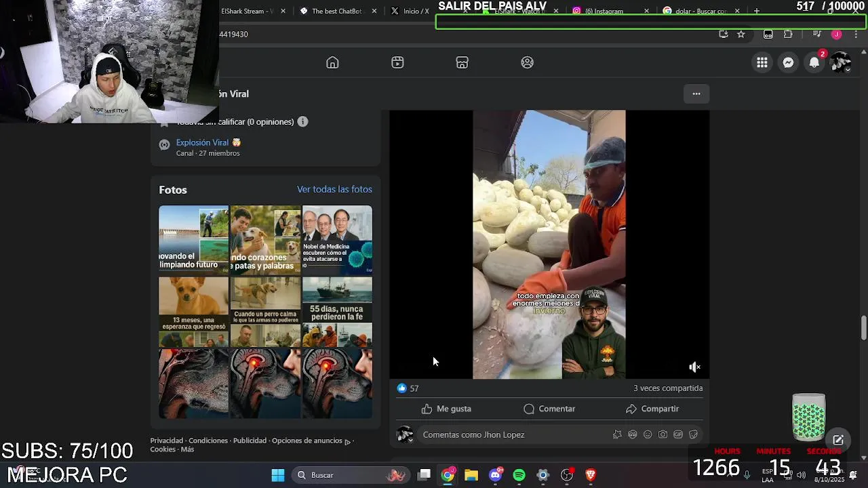The image size is (868, 488).
Task: Open the sticker picker in comment box
Action: coord(693,434)
